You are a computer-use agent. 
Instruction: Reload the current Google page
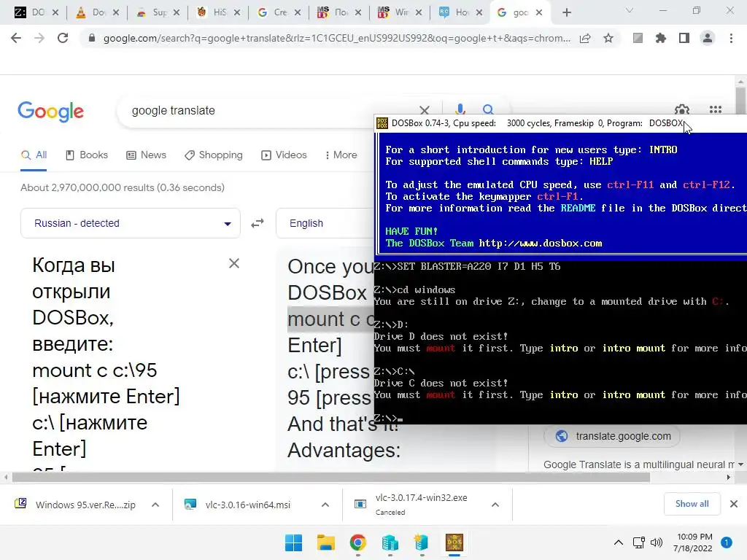coord(63,38)
